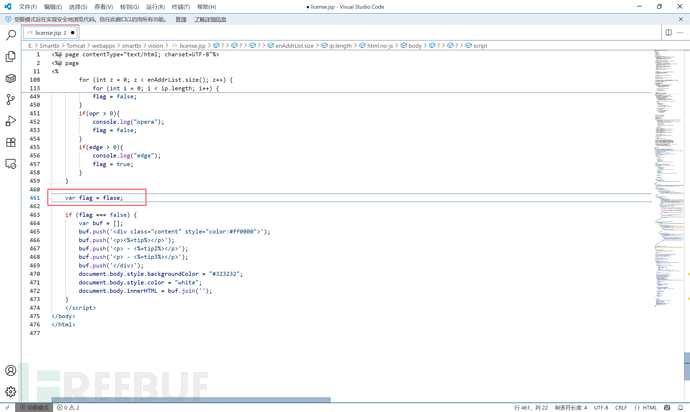Click the line 461 column 22 status

pyautogui.click(x=531, y=408)
